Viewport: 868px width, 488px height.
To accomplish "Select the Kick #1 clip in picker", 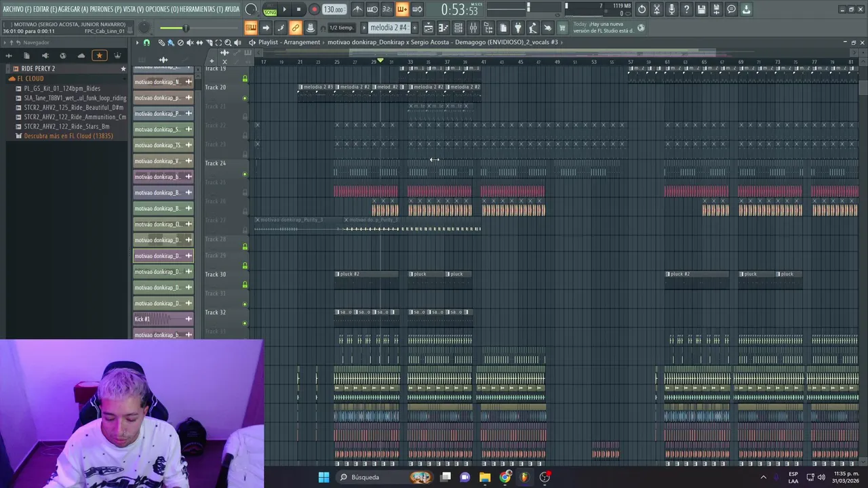I will [163, 319].
